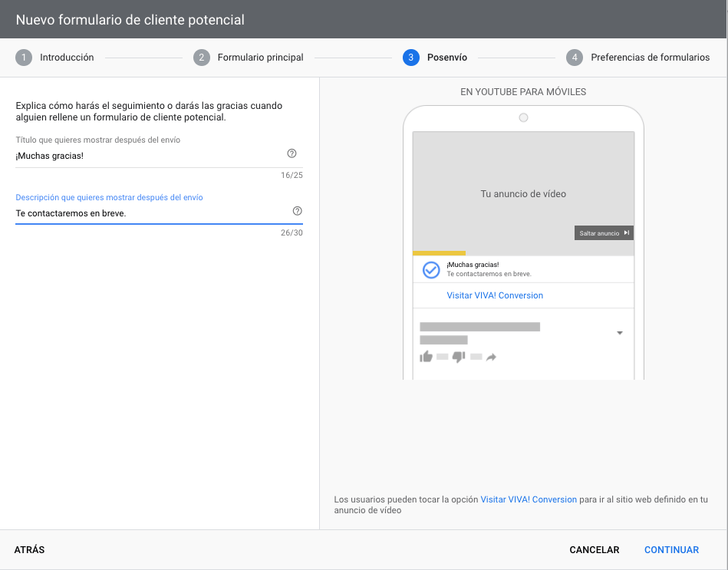Click the 26/30 character counter
728x570 pixels.
(292, 232)
